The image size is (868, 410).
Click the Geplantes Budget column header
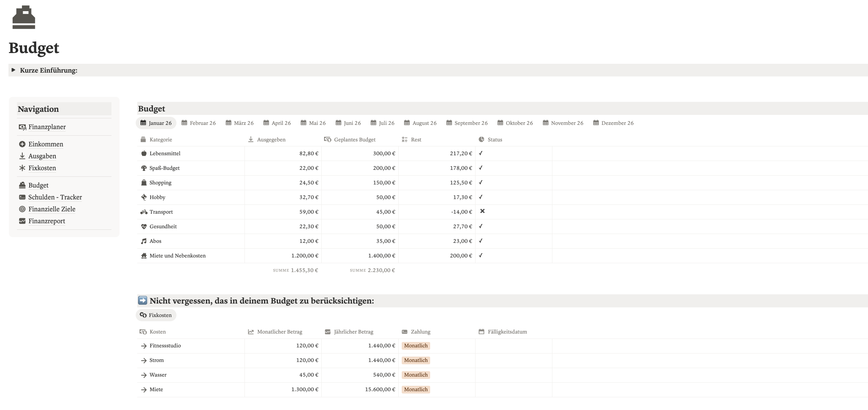(354, 139)
